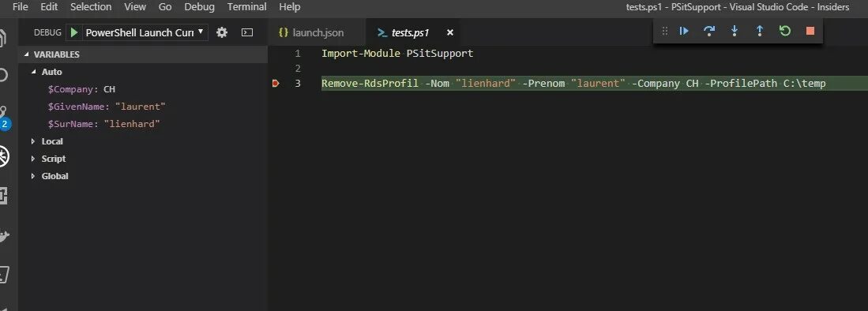Click Continue in debug toolbar

pyautogui.click(x=684, y=31)
